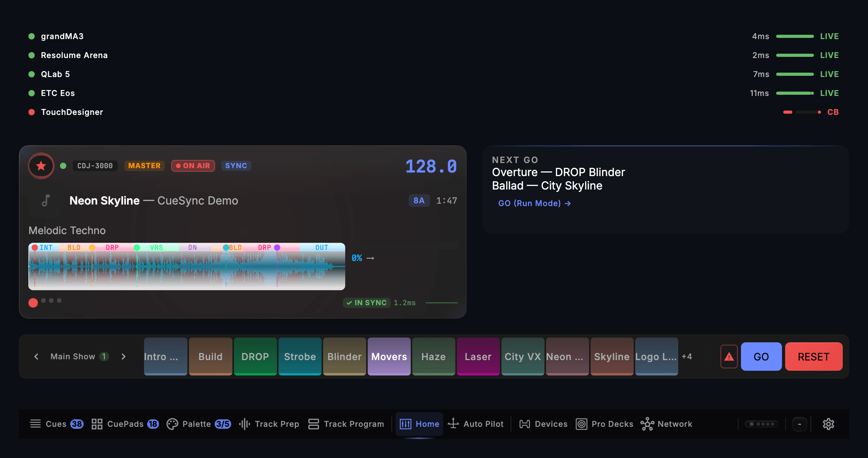Open the Pro Decks icon

click(582, 424)
